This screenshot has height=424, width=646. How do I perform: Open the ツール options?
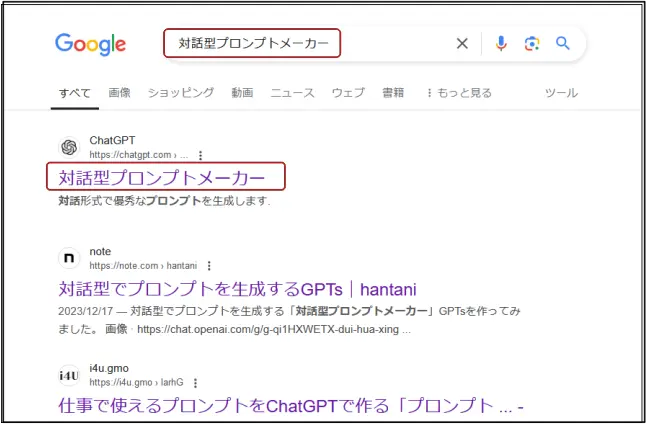tap(561, 93)
